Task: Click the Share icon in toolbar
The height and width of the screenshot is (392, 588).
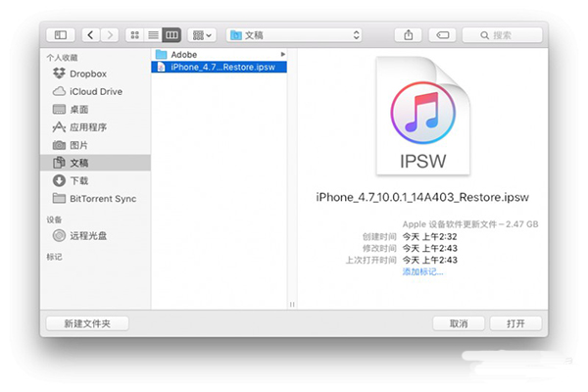Action: [x=408, y=35]
